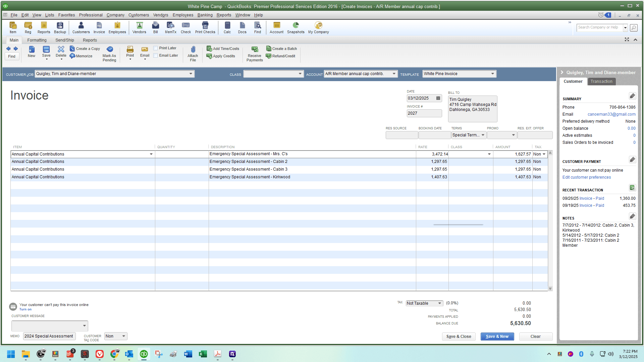Open the Banking menu

pyautogui.click(x=205, y=15)
